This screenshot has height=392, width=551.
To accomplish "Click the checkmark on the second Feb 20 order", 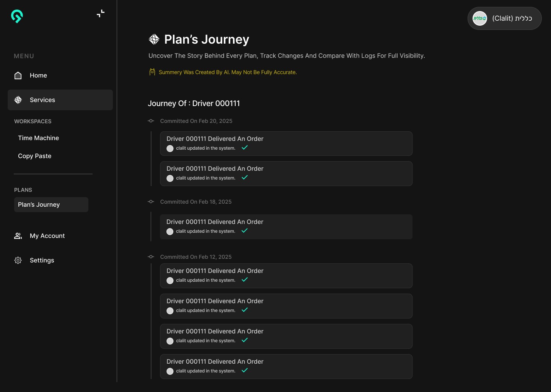I will [x=245, y=177].
